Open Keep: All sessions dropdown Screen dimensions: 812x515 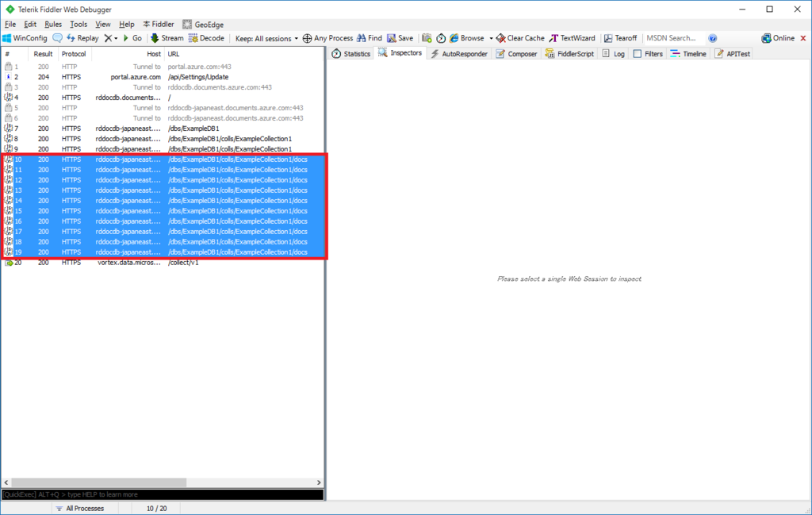tap(266, 38)
